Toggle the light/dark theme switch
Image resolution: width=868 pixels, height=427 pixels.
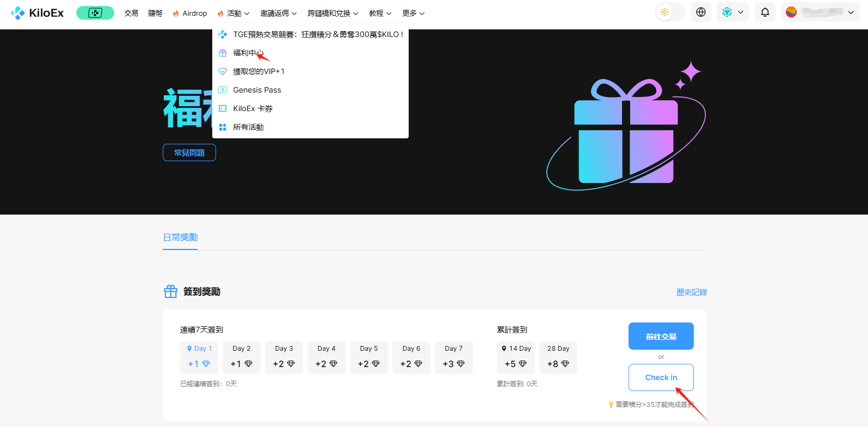(669, 12)
